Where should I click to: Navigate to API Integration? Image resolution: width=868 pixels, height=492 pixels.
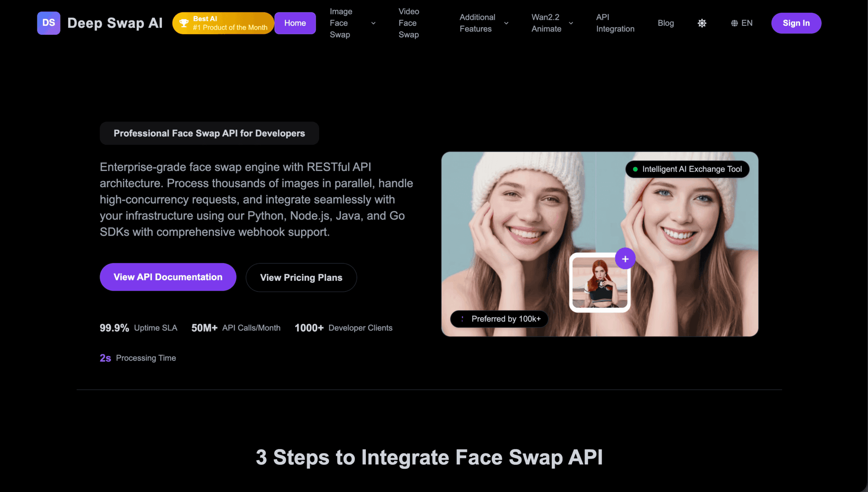tap(615, 23)
